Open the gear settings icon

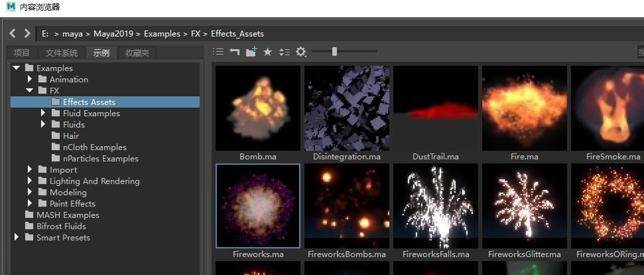[x=301, y=52]
